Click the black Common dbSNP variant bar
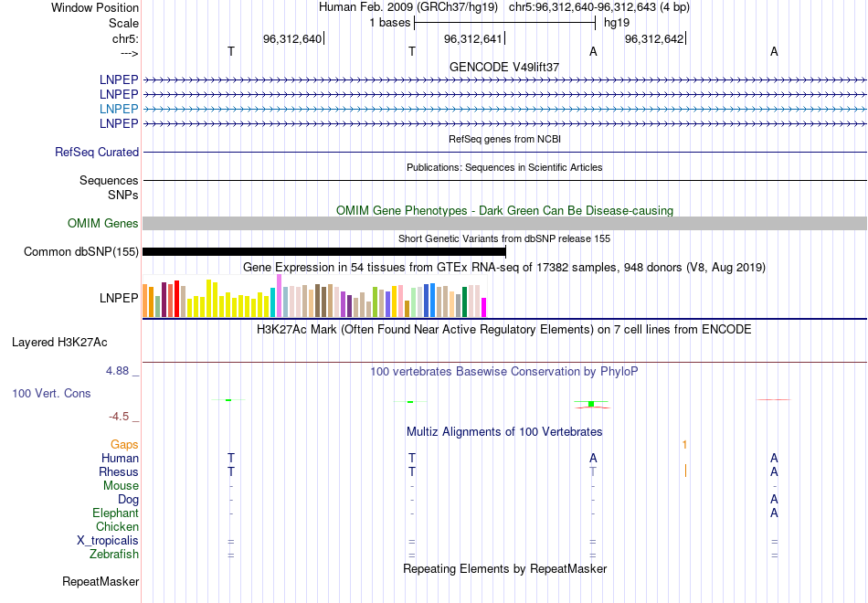 tap(324, 252)
